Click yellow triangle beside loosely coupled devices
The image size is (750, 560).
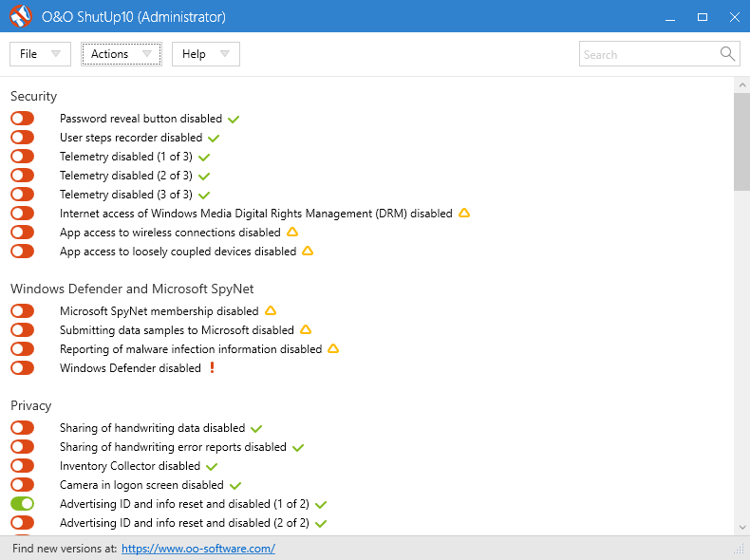point(308,251)
